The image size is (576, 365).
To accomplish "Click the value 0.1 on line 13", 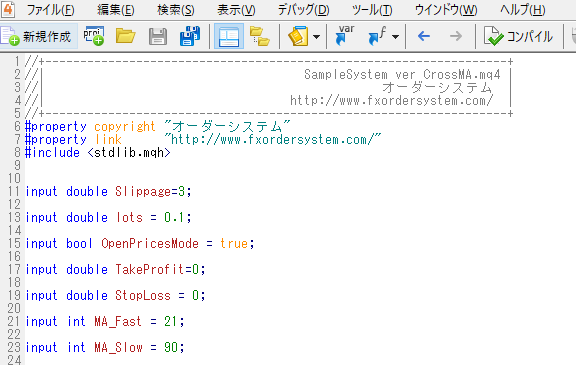I will coord(174,217).
